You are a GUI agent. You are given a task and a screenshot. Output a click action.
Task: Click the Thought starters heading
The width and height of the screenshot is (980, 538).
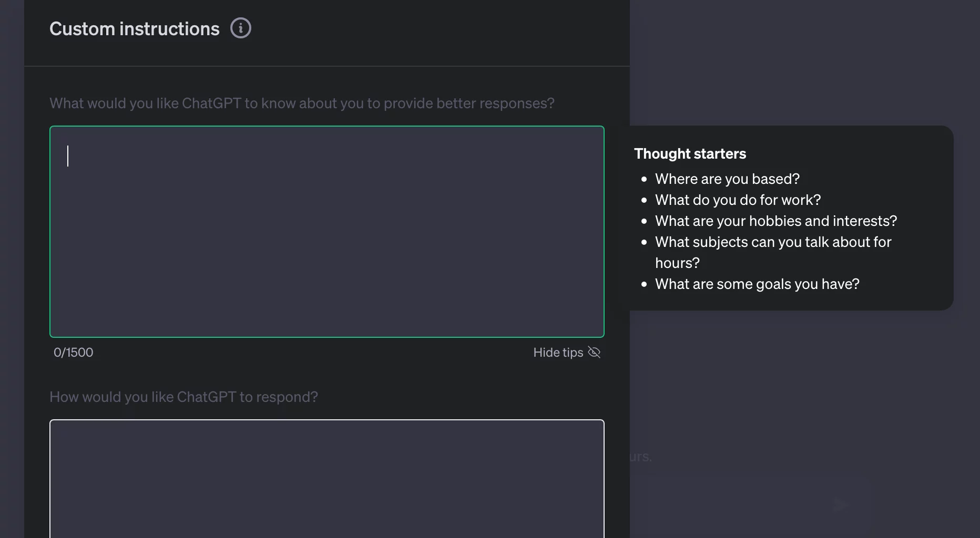pos(690,153)
